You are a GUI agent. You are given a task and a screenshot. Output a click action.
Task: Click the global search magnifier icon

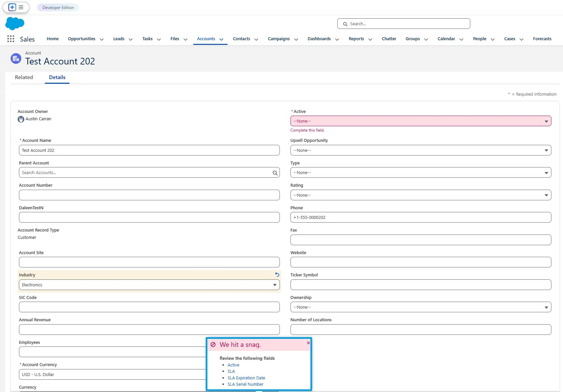tap(345, 24)
